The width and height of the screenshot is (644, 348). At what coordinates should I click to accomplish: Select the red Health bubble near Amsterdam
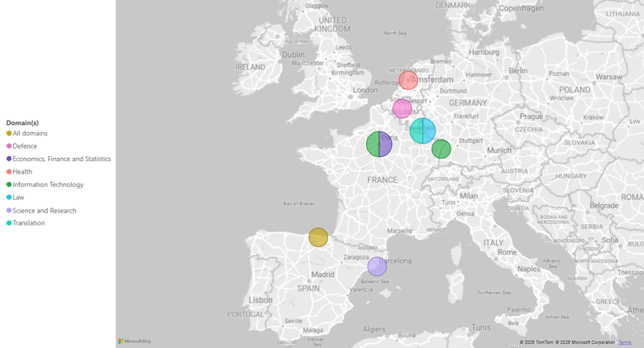[x=408, y=80]
